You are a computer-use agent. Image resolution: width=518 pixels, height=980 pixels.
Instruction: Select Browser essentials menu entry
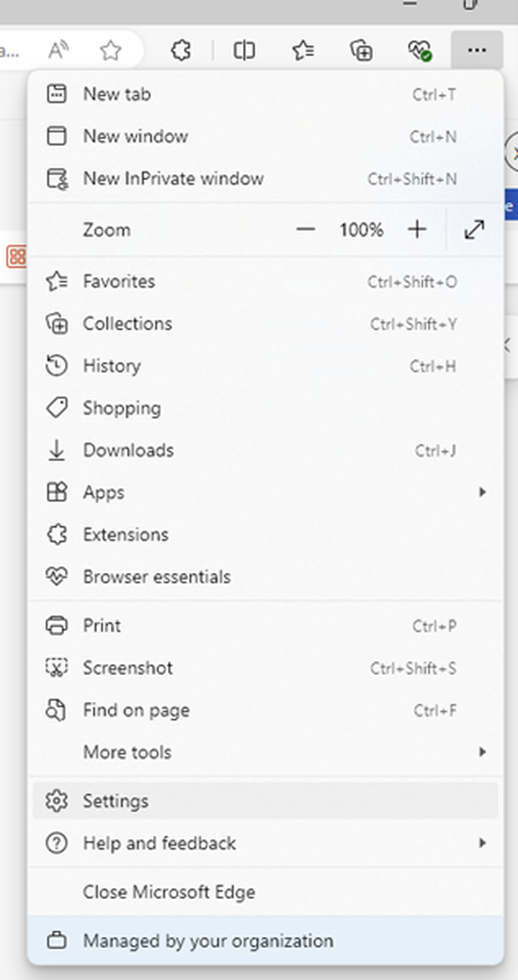(265, 577)
